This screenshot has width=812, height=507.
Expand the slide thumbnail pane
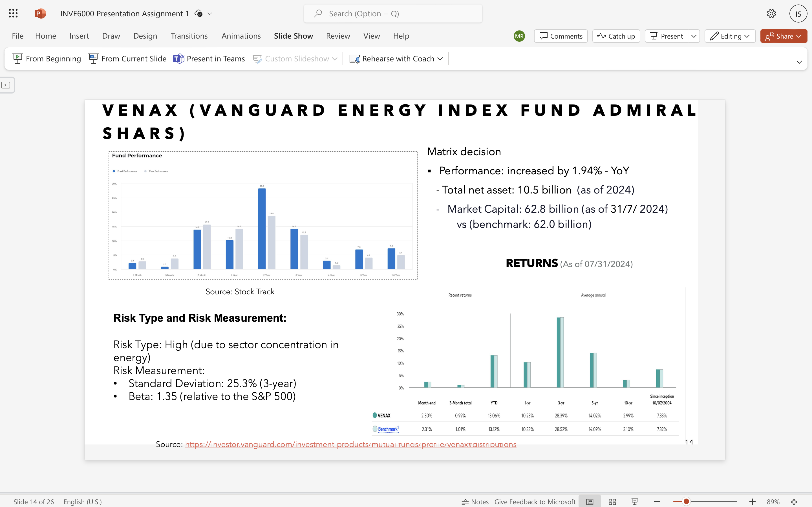point(6,85)
